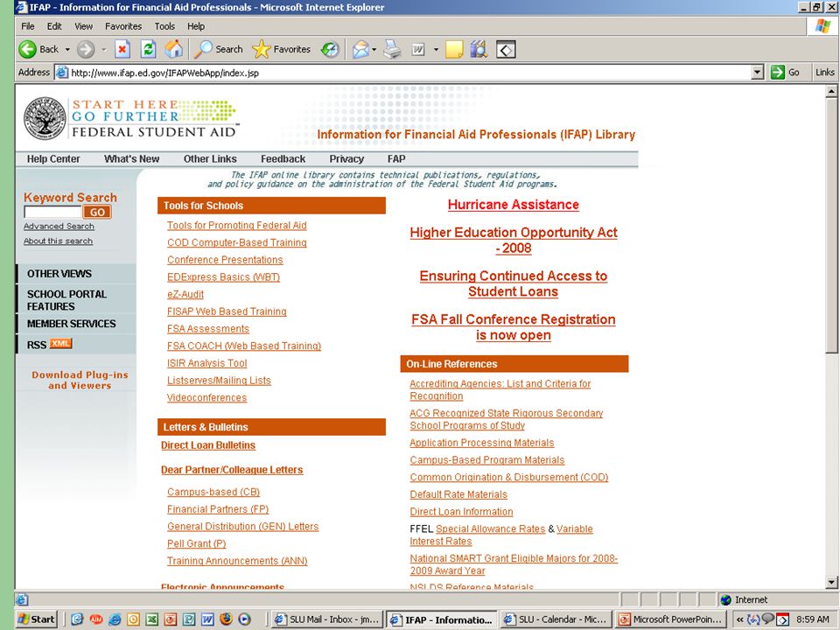The width and height of the screenshot is (840, 630).
Task: Go back with the green Back arrow
Action: pyautogui.click(x=27, y=49)
